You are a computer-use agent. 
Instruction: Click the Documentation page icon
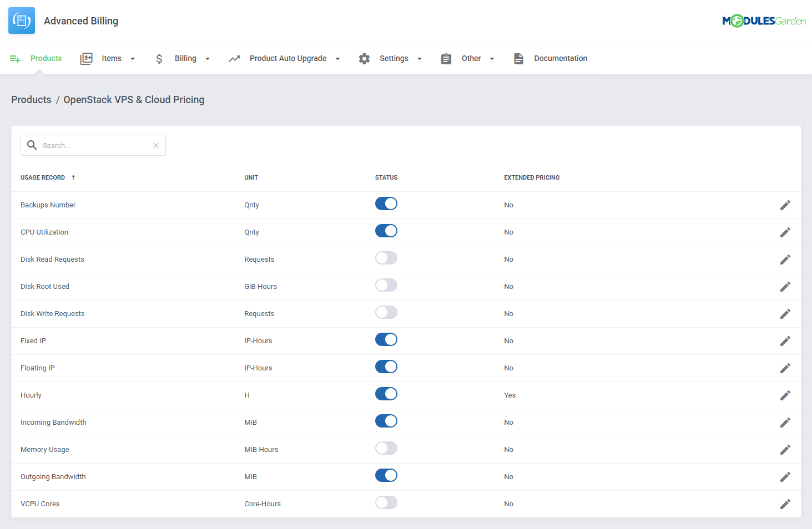click(518, 58)
